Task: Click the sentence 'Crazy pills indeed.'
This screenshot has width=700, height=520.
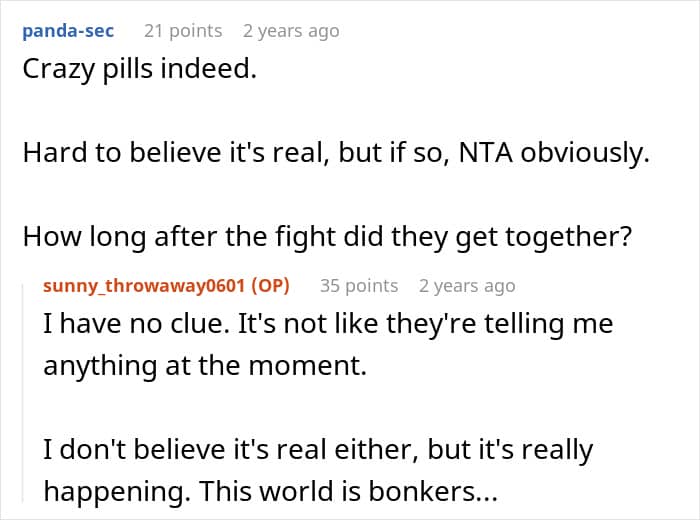Action: [140, 69]
